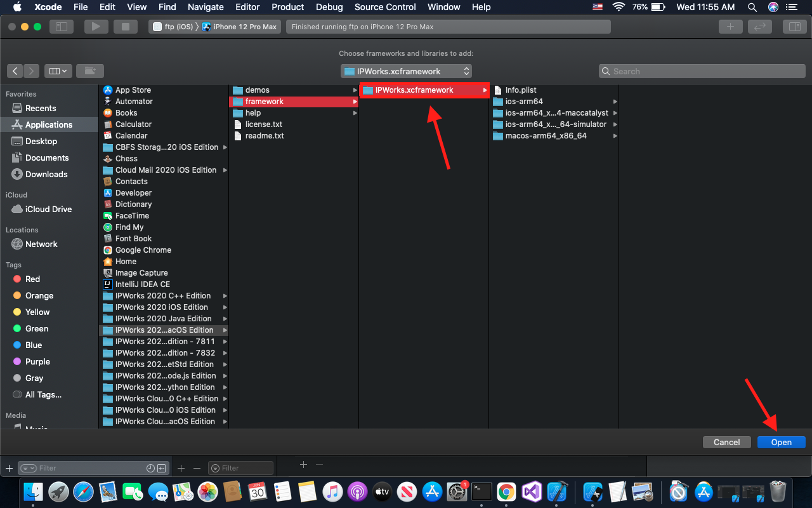Select FaceTime in Applications list
The width and height of the screenshot is (812, 508).
[x=164, y=216]
